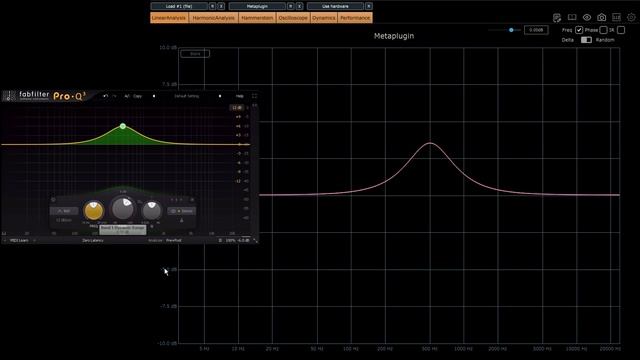Click the Store button on the graph
This screenshot has width=640, height=360.
pos(195,53)
